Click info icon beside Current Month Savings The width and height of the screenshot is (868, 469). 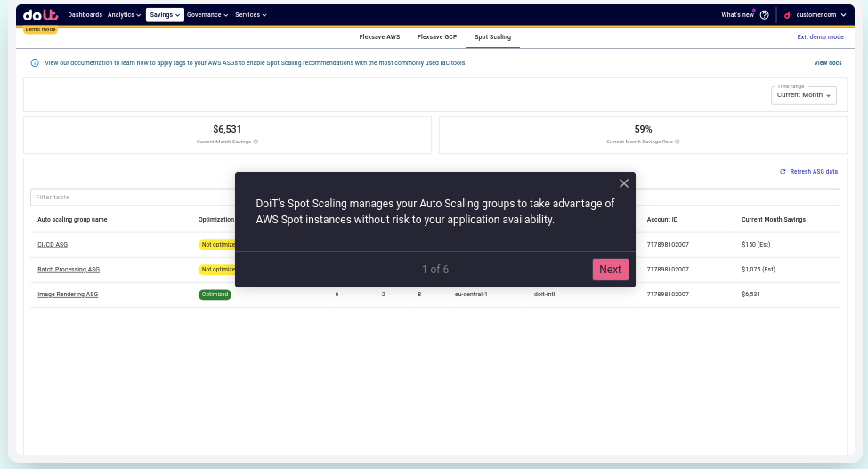[x=256, y=142]
